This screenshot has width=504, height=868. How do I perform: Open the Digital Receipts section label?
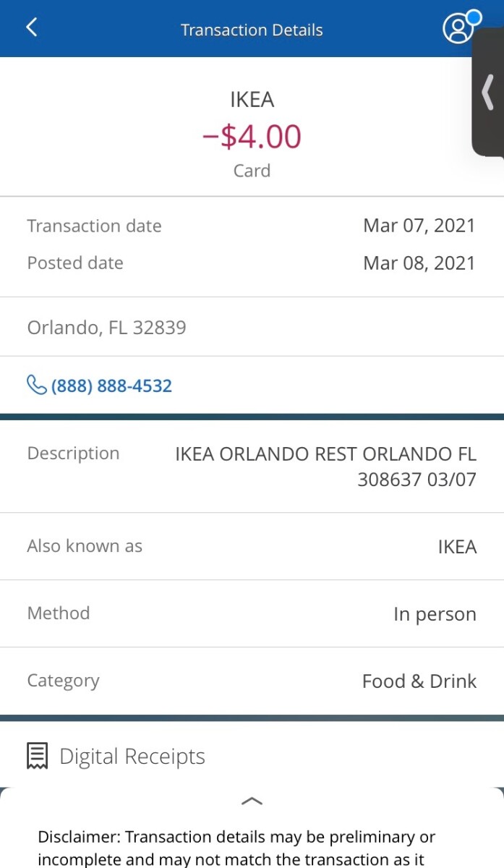[132, 757]
